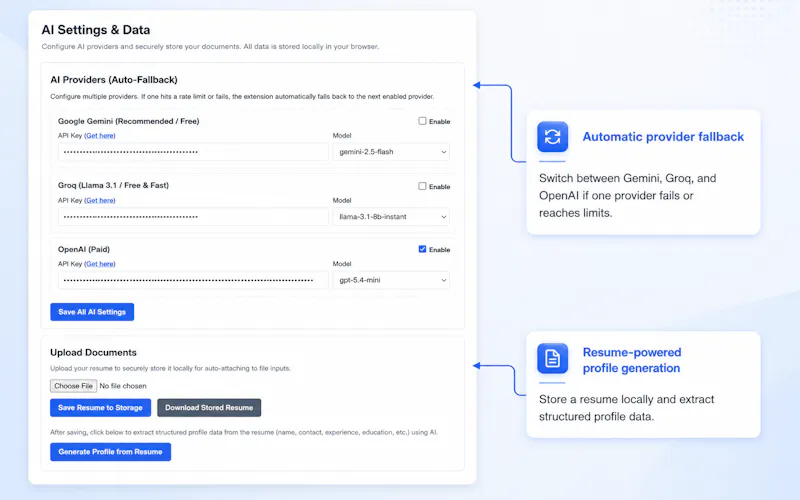The image size is (800, 500).
Task: Open the Get here link for OpenAI
Action: (100, 264)
